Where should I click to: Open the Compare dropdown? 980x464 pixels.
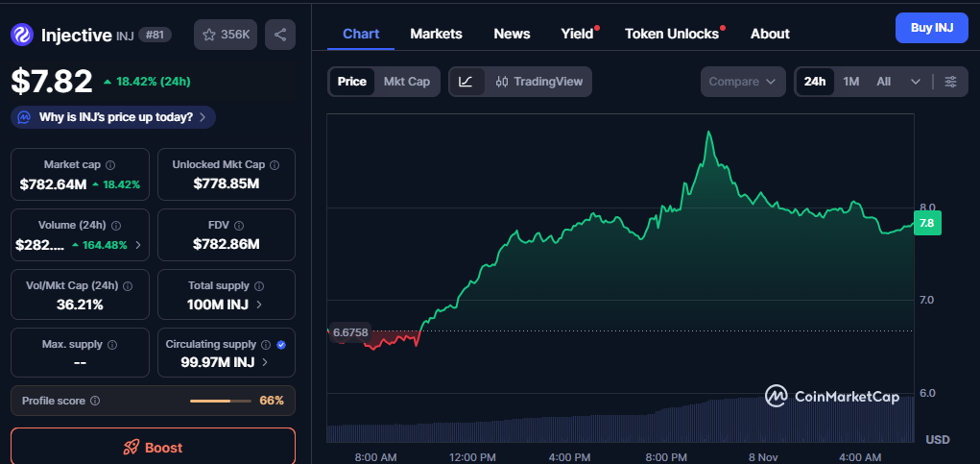click(742, 82)
